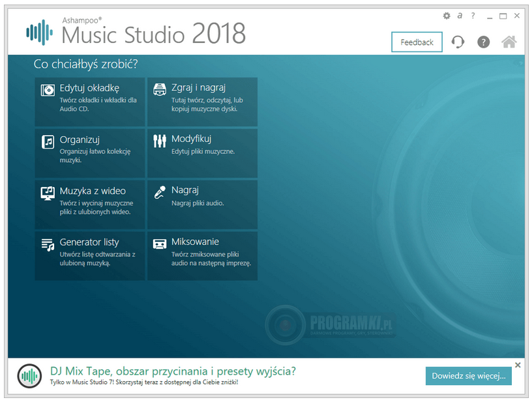This screenshot has height=400, width=532.
Task: Click the small question mark in the title bar
Action: [473, 16]
